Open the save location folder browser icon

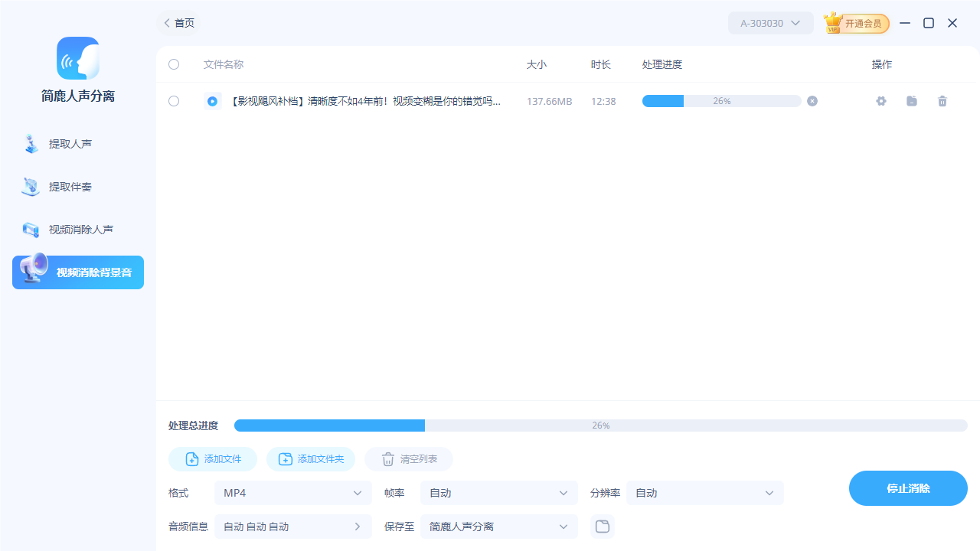(x=602, y=527)
